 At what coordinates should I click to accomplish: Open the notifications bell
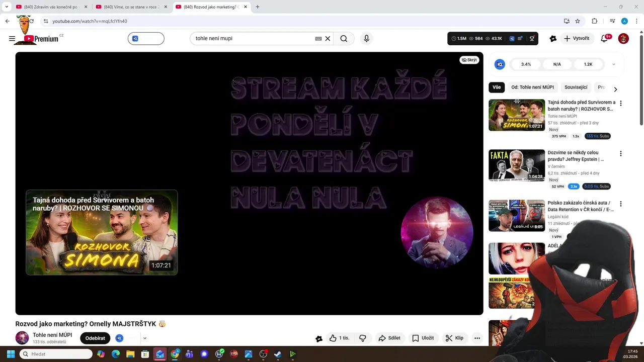pyautogui.click(x=605, y=38)
